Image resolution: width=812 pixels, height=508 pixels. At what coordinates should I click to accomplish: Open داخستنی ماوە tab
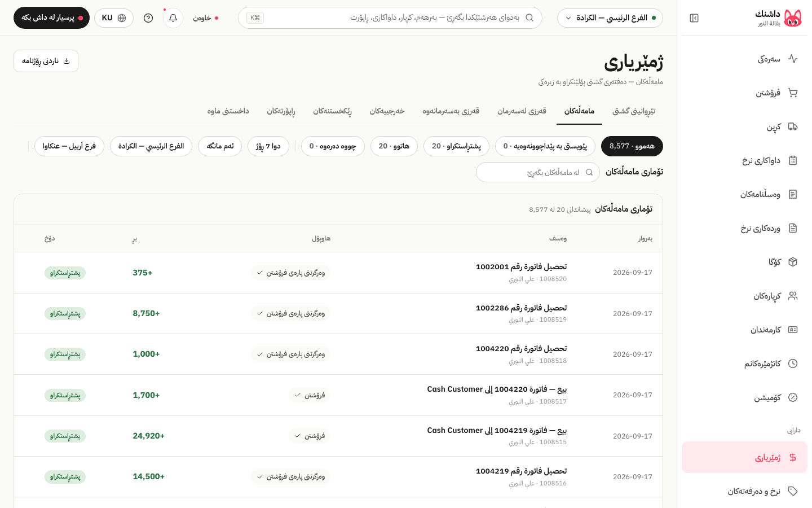tap(228, 111)
